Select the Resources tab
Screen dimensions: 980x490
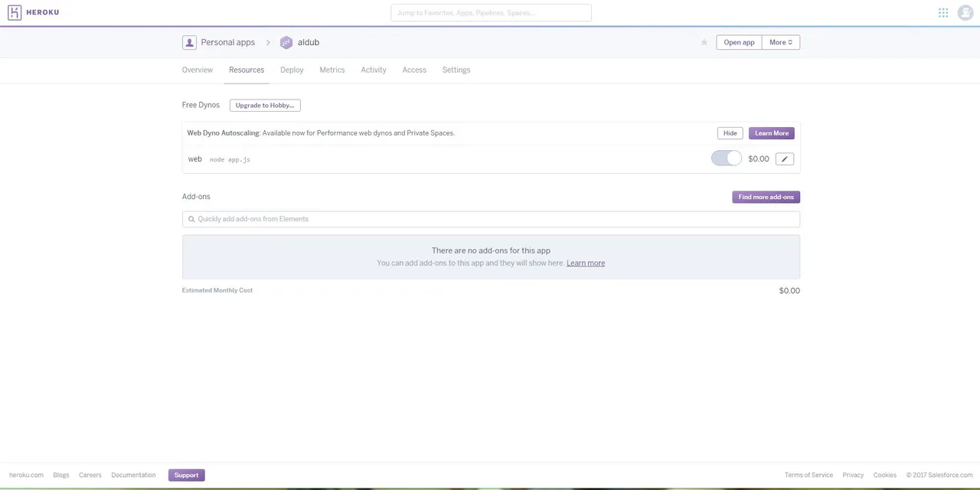point(247,70)
